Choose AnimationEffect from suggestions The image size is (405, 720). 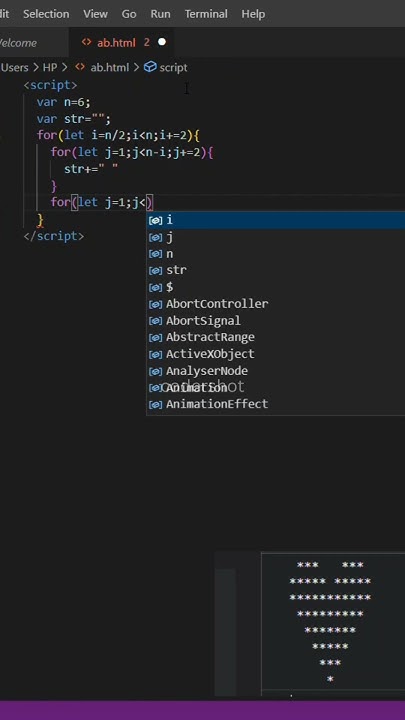[276, 404]
